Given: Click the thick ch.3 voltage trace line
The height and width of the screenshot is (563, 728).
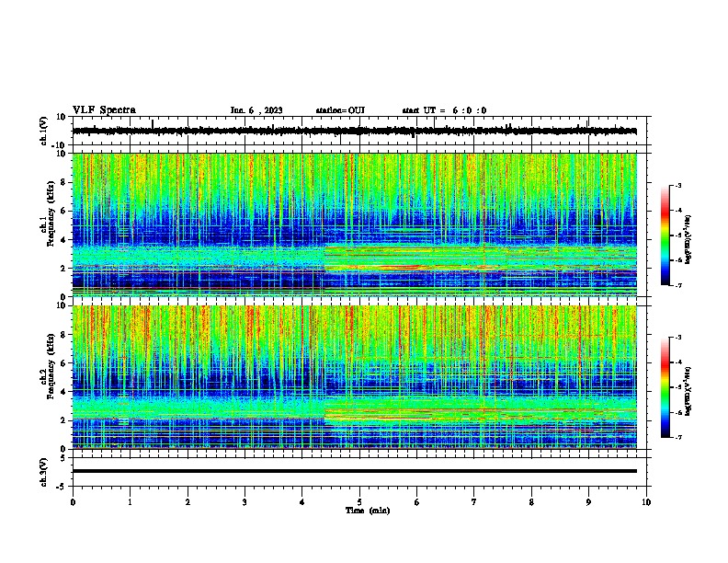Looking at the screenshot, I should pyautogui.click(x=355, y=471).
